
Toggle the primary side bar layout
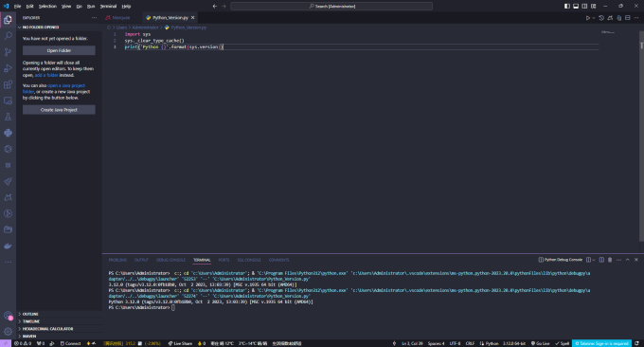tap(566, 7)
